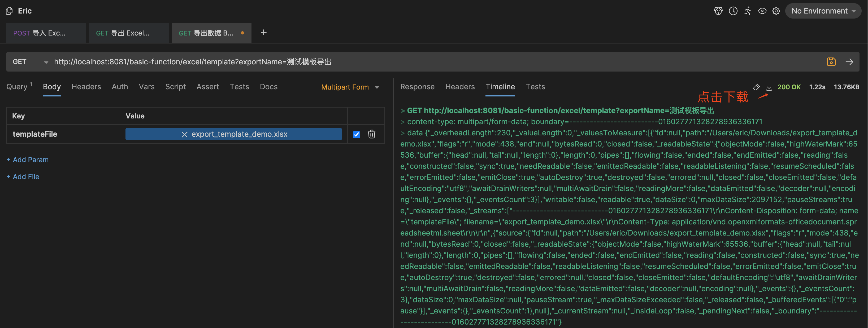Image resolution: width=868 pixels, height=328 pixels.
Task: Open the Timeline tab
Action: pyautogui.click(x=500, y=86)
